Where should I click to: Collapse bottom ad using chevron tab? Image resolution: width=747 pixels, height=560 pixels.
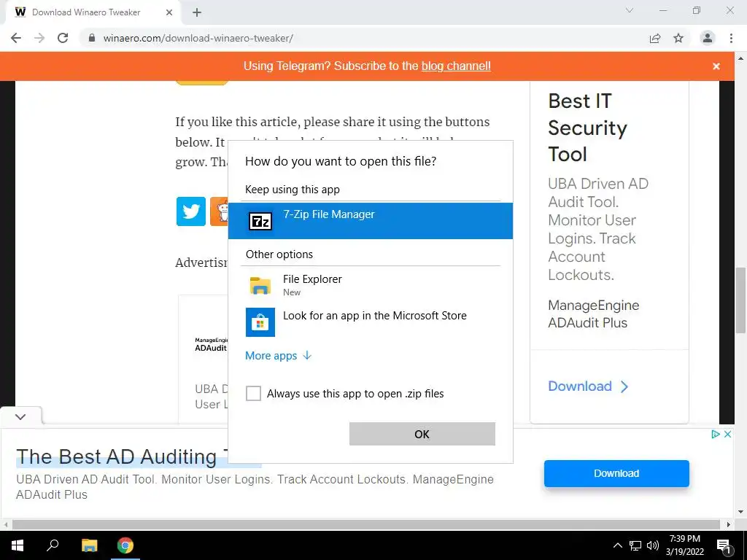point(20,416)
